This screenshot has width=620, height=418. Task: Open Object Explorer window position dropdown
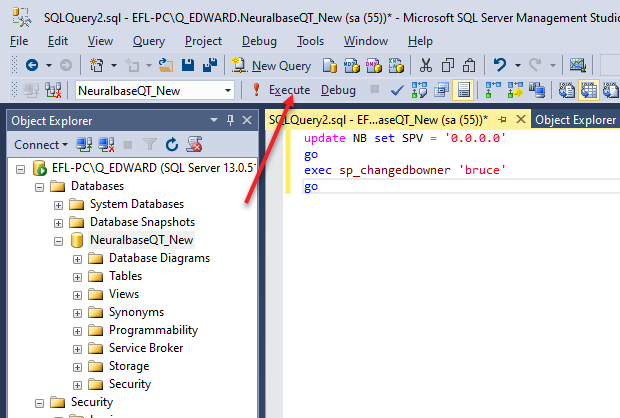click(214, 120)
